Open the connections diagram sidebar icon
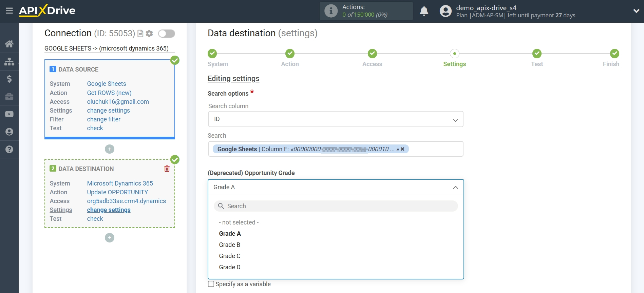644x293 pixels. pos(9,61)
